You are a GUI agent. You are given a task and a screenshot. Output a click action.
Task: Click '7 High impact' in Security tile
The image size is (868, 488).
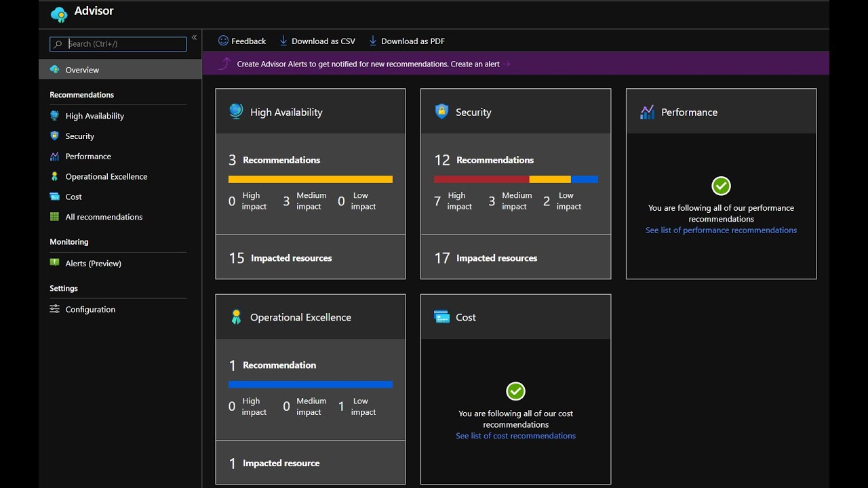coord(453,201)
